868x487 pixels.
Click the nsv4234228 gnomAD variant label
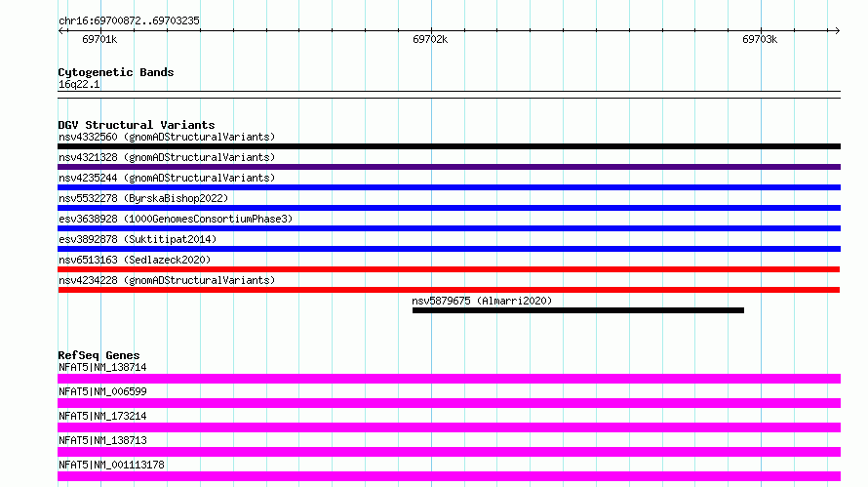[x=167, y=280]
